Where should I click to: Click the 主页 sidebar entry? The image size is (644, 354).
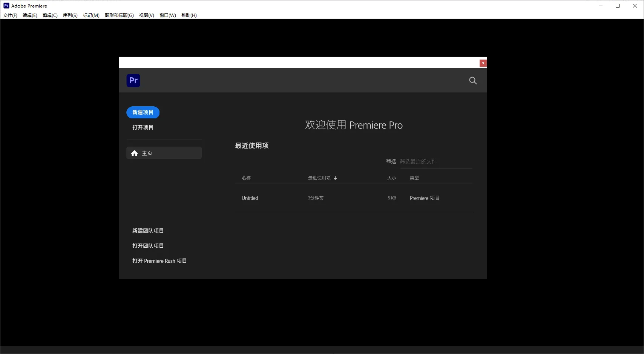pos(147,153)
